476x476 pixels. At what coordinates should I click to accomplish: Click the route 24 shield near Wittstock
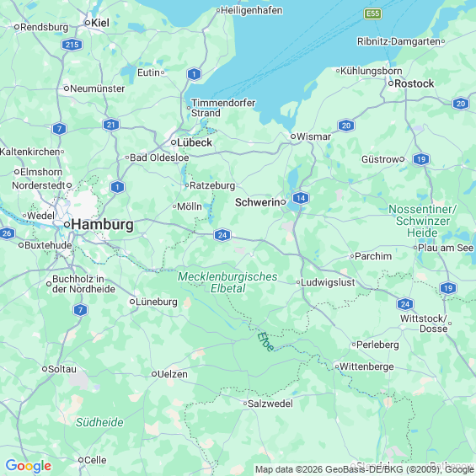[x=405, y=304]
